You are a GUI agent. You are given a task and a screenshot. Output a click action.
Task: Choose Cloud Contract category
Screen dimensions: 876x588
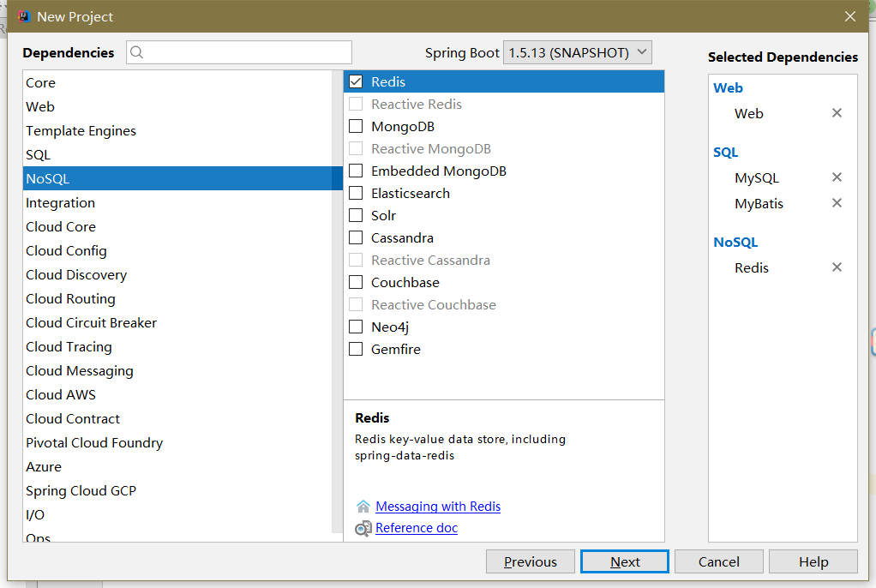pos(177,419)
